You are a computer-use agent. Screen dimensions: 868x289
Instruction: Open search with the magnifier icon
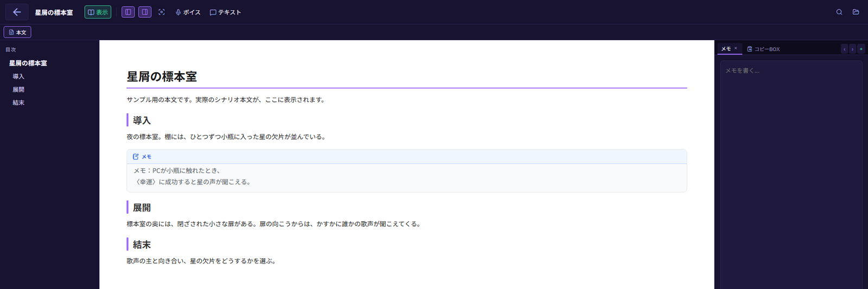[839, 12]
